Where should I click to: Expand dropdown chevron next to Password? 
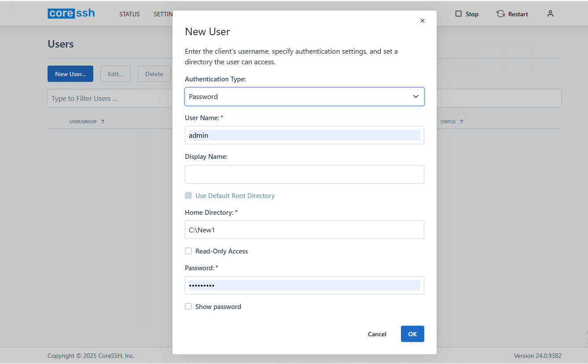tap(415, 96)
